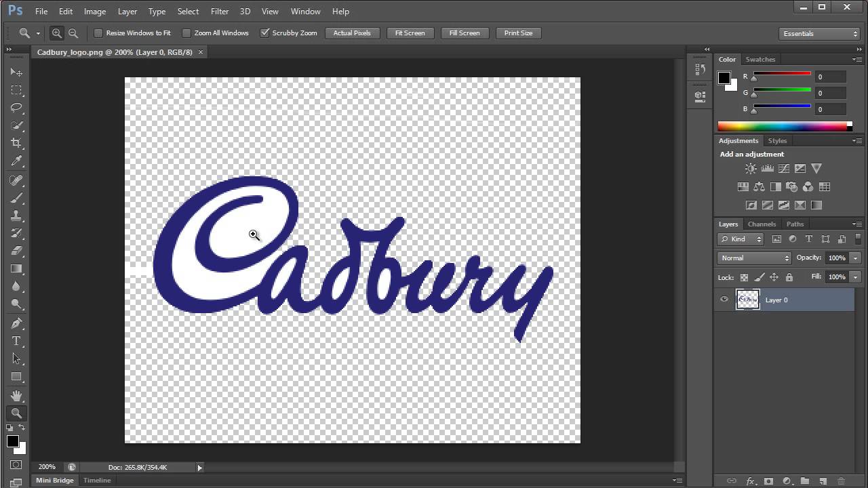868x488 pixels.
Task: Hide Layer 0 using the eye icon
Action: tap(724, 300)
